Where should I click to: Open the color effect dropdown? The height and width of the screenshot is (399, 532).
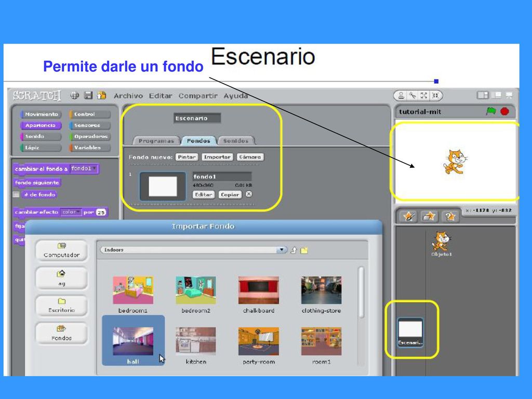coord(71,212)
